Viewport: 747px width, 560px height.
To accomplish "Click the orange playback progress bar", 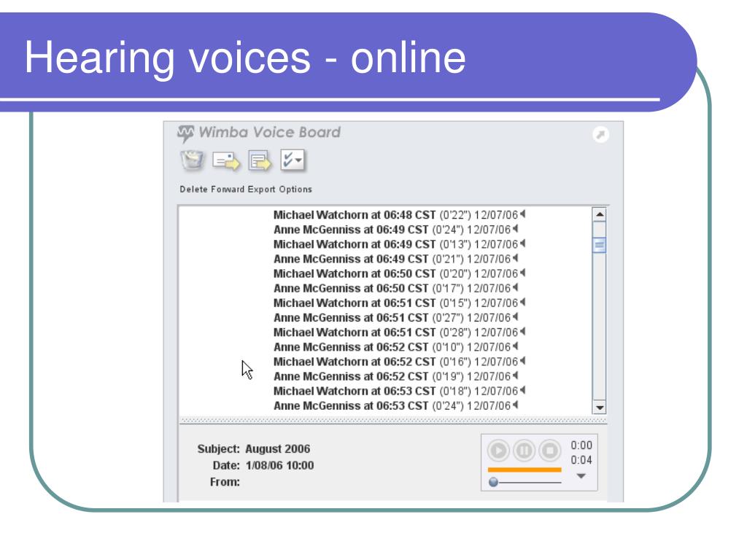I will point(525,470).
